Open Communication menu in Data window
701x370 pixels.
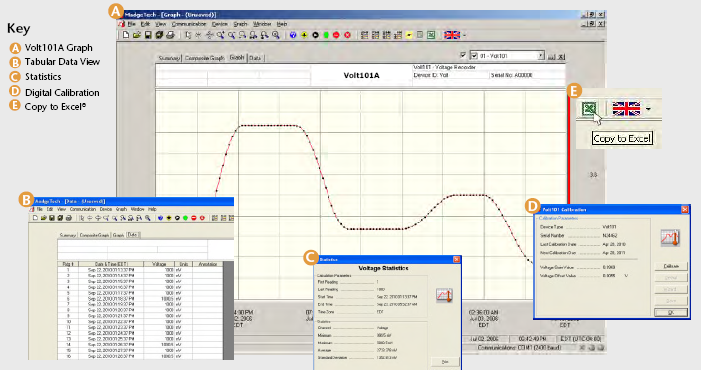pos(83,209)
